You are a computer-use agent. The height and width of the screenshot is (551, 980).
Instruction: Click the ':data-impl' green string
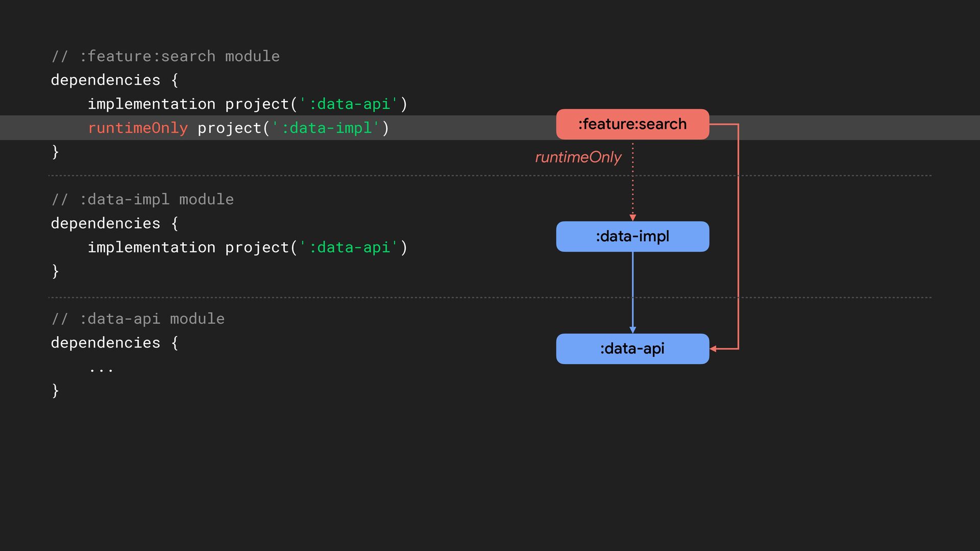point(326,128)
